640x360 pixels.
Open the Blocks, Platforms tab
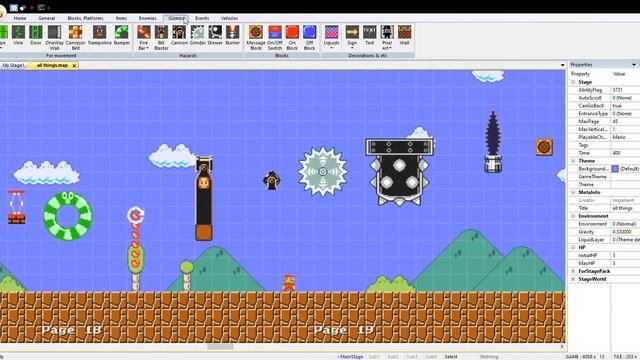point(85,18)
